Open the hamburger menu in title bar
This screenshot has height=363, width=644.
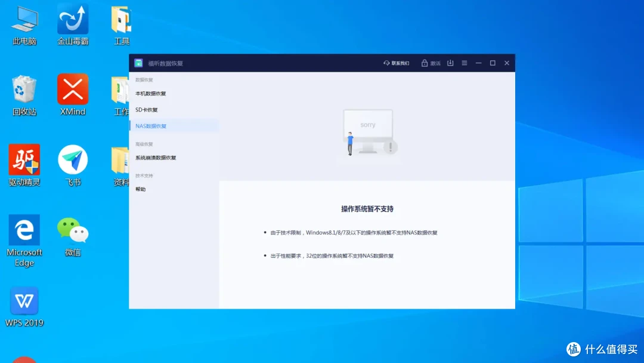tap(464, 63)
